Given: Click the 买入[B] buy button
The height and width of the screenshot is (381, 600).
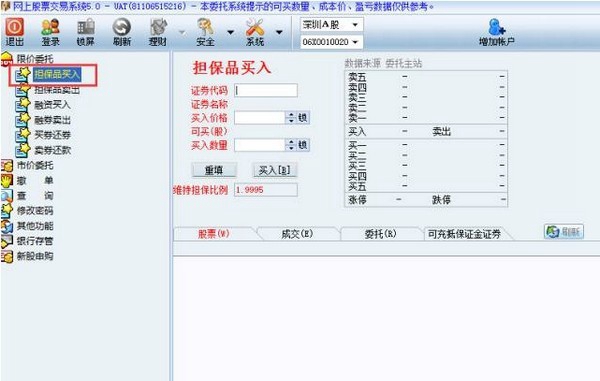Looking at the screenshot, I should pyautogui.click(x=274, y=170).
